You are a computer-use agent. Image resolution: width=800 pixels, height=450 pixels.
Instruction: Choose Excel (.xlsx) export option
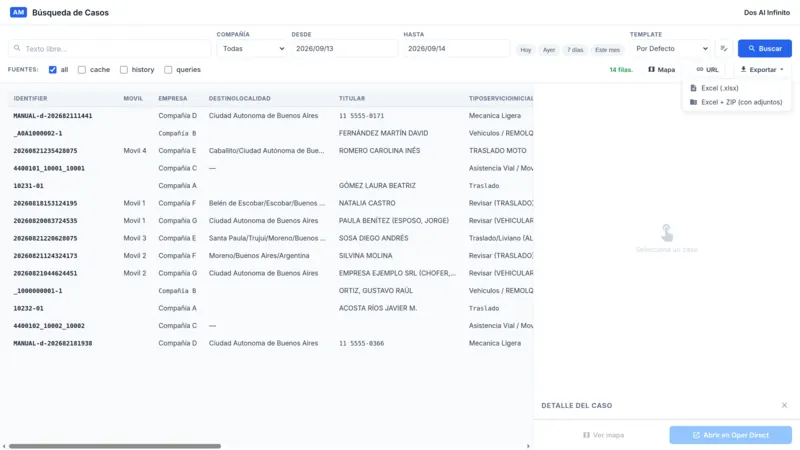click(x=737, y=88)
